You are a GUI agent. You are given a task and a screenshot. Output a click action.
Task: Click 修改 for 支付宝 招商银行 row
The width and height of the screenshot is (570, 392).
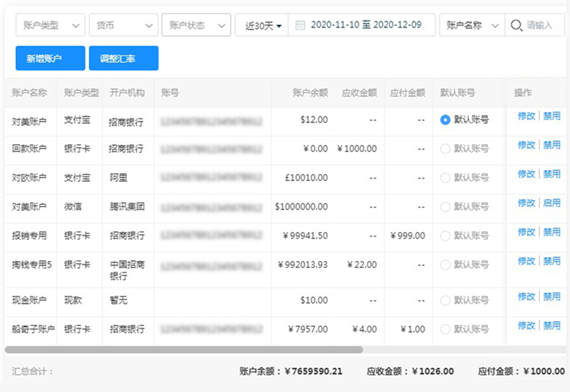tap(526, 116)
